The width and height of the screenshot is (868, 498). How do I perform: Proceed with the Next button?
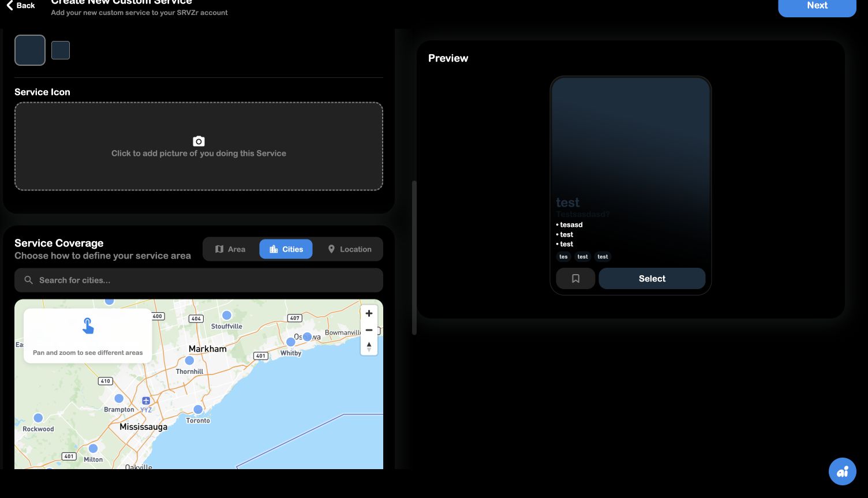click(817, 7)
